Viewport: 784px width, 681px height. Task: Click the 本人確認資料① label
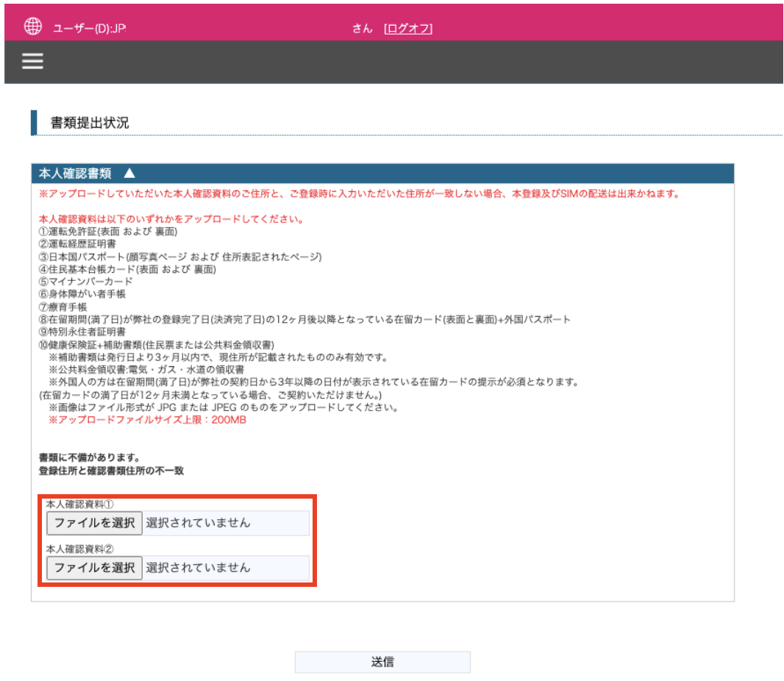80,504
